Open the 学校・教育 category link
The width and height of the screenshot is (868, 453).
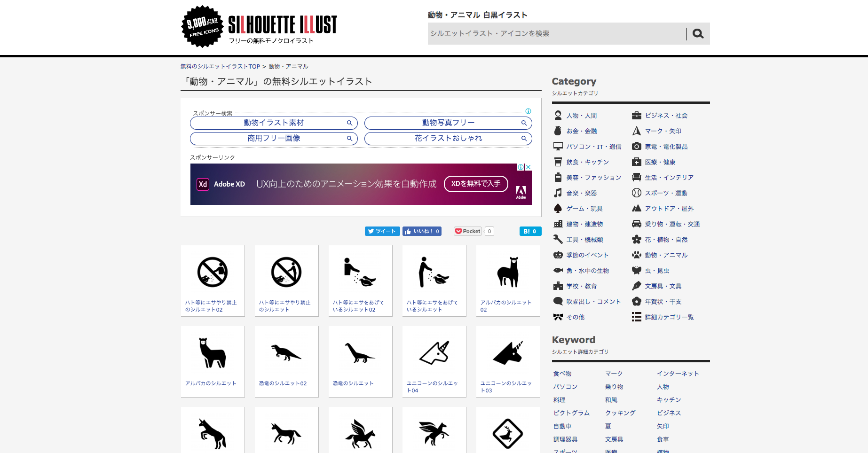click(x=582, y=286)
